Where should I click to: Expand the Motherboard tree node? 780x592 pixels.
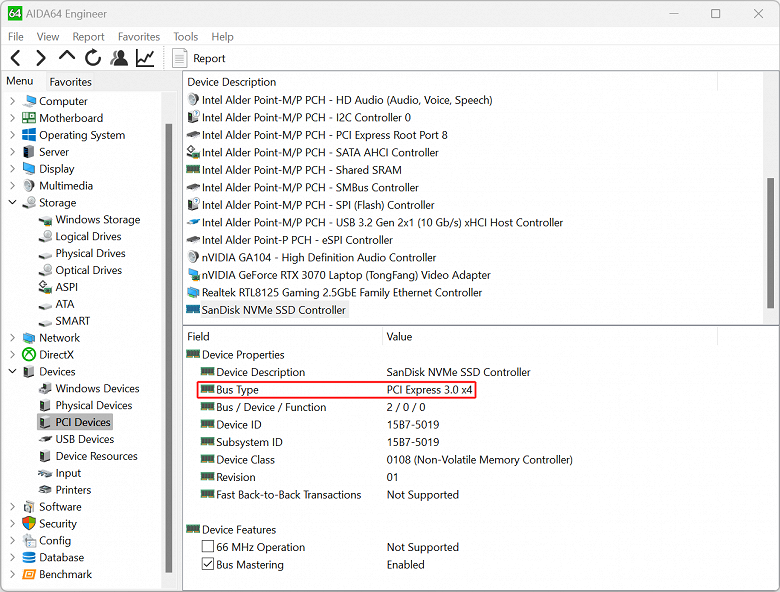click(x=12, y=118)
